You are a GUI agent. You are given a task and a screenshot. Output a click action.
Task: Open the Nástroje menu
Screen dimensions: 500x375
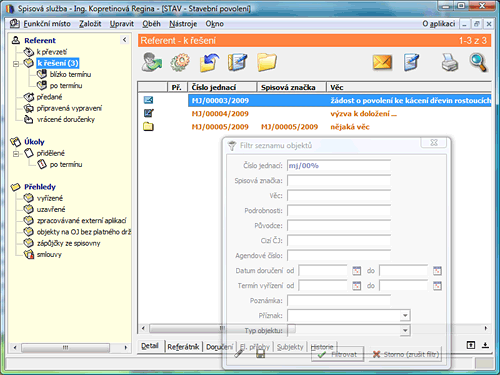pos(183,24)
